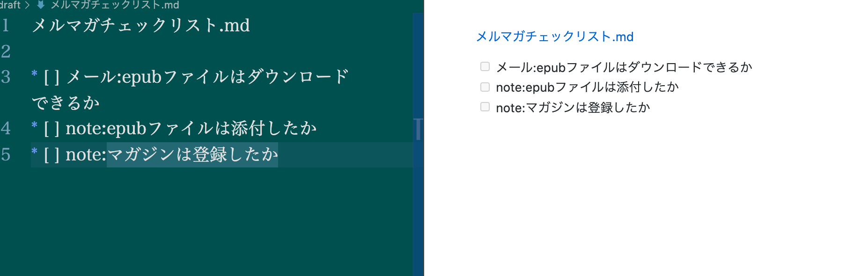The image size is (868, 276).
Task: Open the メルマガチェックリスト.md link in preview
Action: pos(554,36)
